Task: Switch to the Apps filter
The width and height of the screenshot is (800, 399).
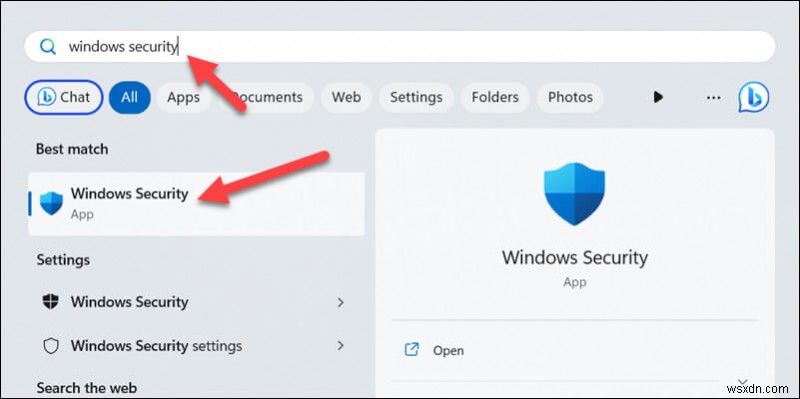Action: 183,97
